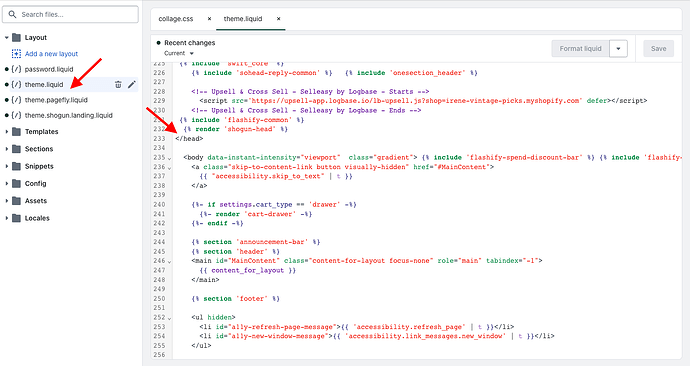Click the theme.liquid code file icon
Viewport: 690px width, 366px height.
[x=16, y=84]
